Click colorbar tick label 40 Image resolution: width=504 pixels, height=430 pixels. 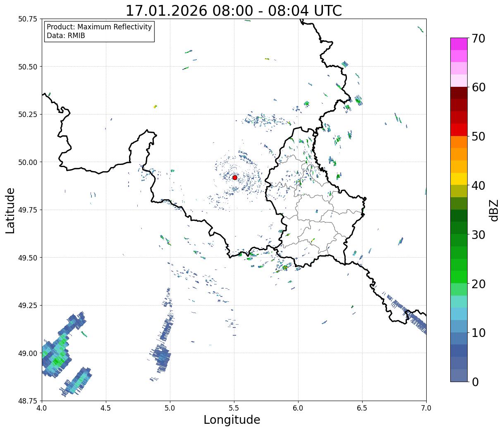[478, 185]
